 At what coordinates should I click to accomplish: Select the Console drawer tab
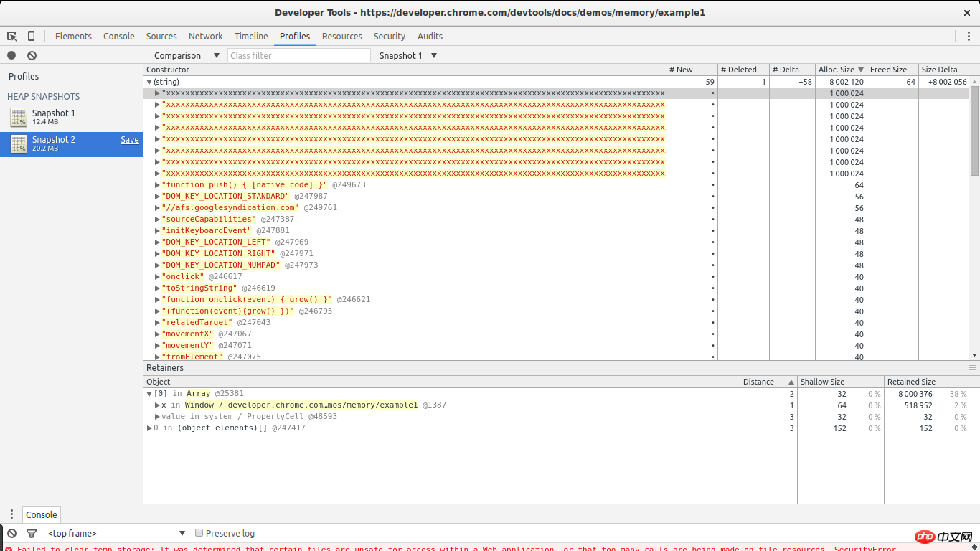pyautogui.click(x=42, y=514)
